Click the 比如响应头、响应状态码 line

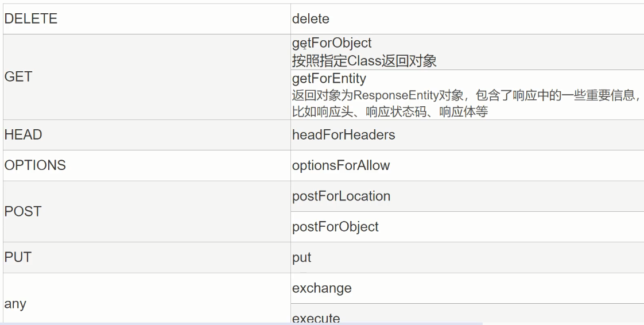tap(390, 112)
